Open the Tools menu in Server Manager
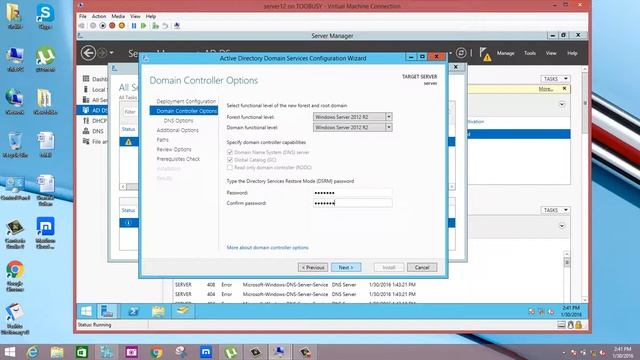Image resolution: width=640 pixels, height=360 pixels. [x=530, y=53]
